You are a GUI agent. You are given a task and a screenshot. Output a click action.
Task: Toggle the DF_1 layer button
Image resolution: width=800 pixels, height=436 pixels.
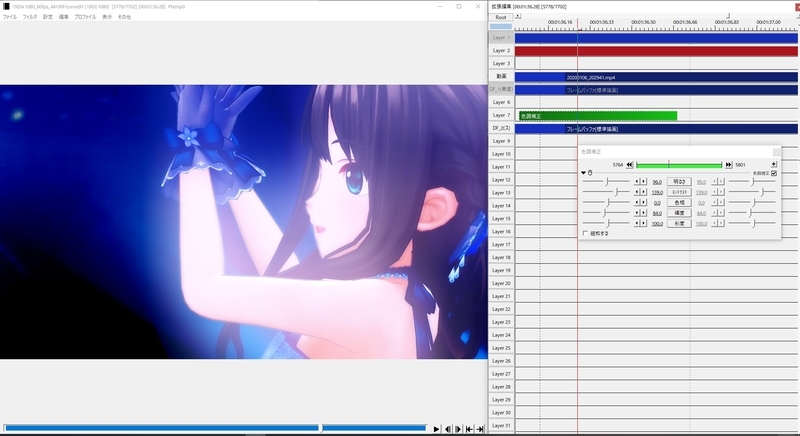pyautogui.click(x=501, y=89)
